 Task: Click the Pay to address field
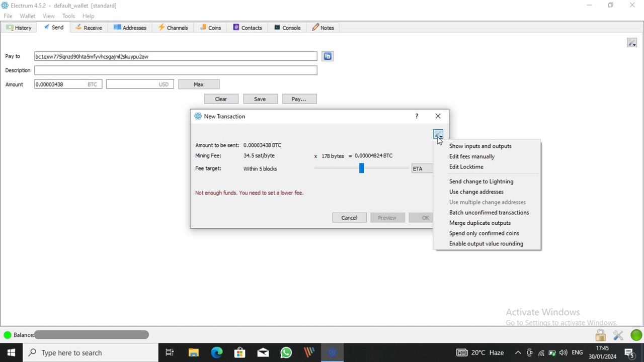[x=176, y=56]
